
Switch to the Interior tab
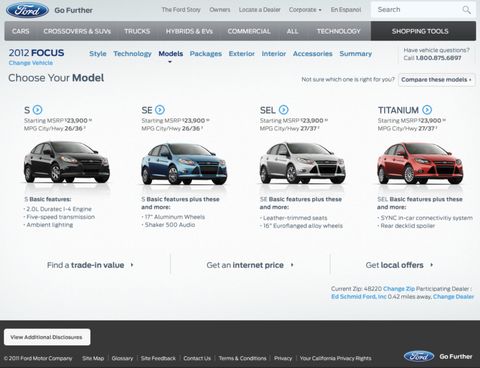(274, 54)
